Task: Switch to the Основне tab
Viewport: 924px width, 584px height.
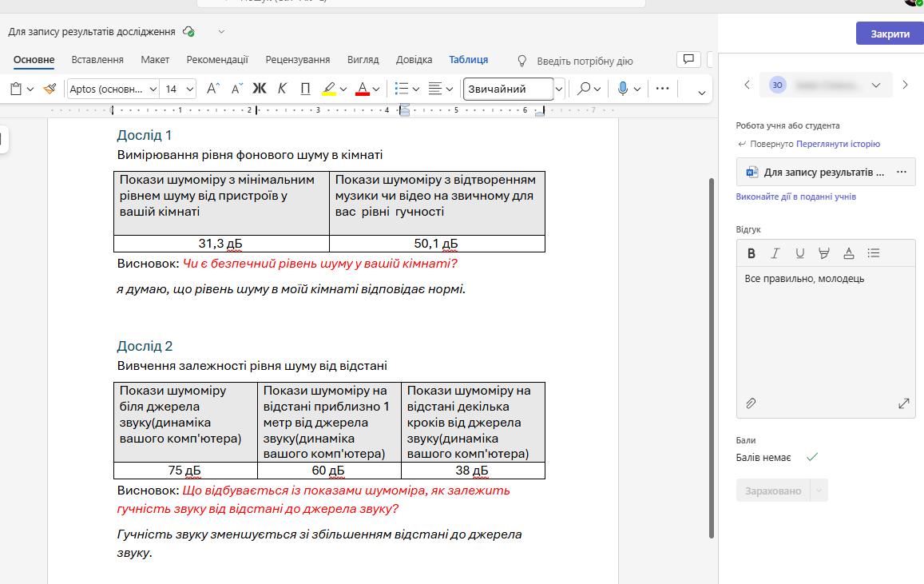Action: coord(34,60)
